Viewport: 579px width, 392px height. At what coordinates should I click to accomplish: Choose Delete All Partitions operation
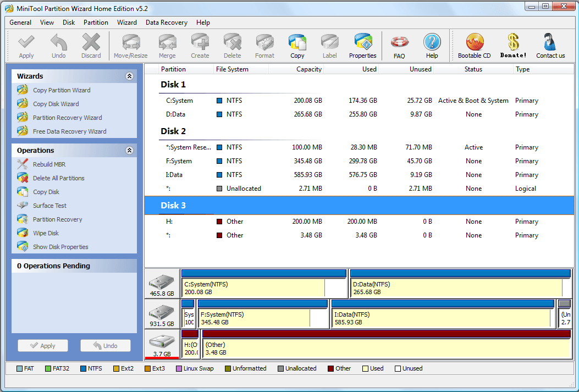tap(59, 178)
